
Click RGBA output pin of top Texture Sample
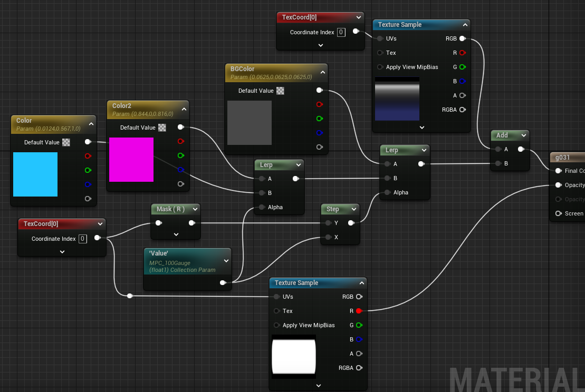point(463,110)
